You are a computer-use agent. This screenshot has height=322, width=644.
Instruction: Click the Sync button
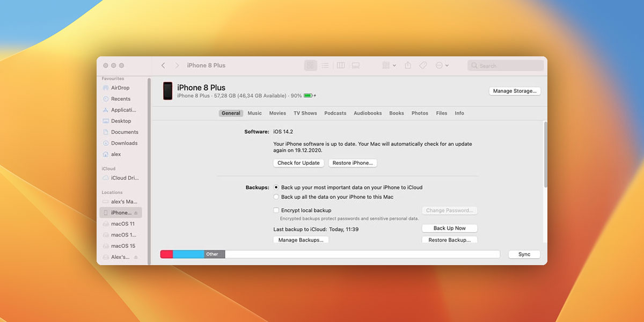pos(524,254)
